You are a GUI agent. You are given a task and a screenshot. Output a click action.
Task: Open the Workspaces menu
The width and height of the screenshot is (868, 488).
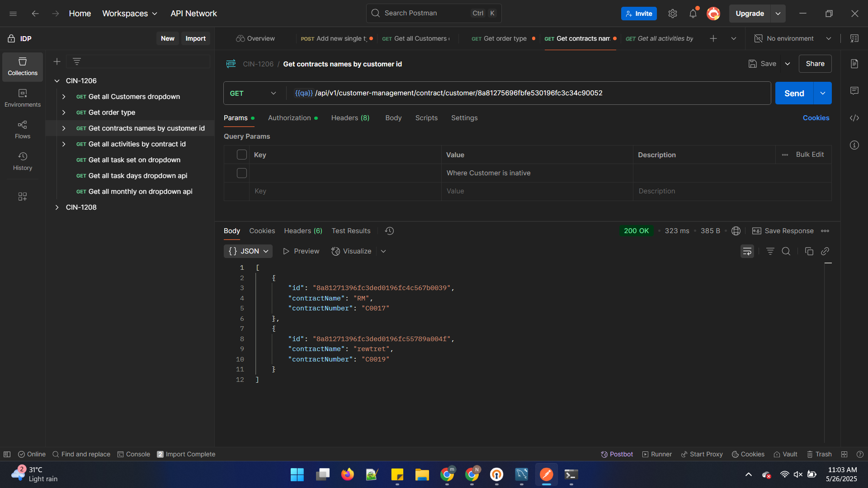click(130, 14)
